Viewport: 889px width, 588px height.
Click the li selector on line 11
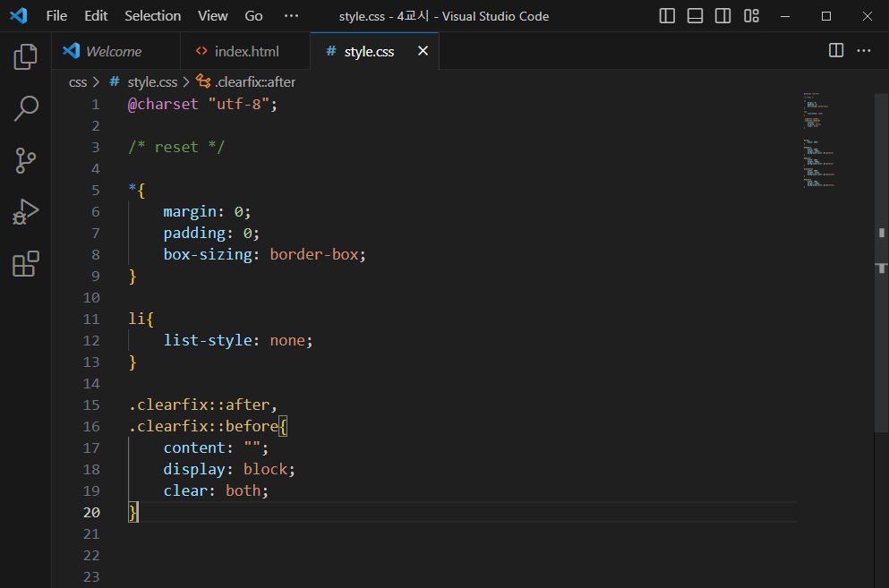click(137, 320)
